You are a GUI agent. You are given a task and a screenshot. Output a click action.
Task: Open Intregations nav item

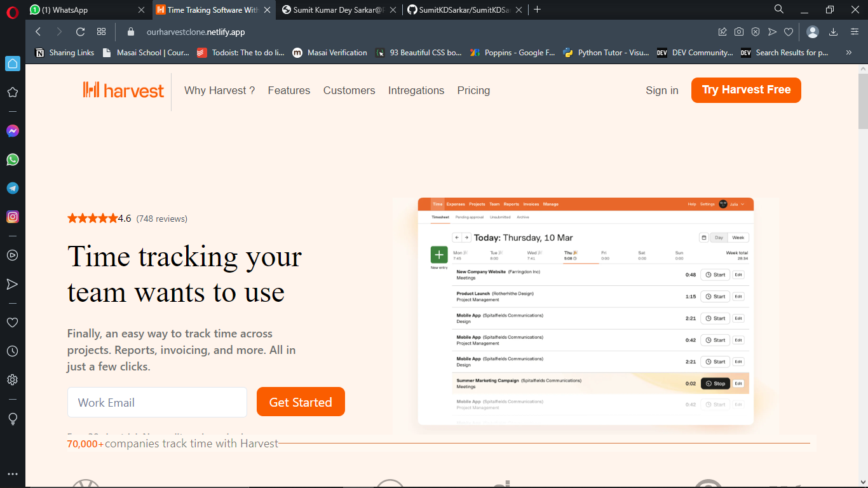(416, 90)
